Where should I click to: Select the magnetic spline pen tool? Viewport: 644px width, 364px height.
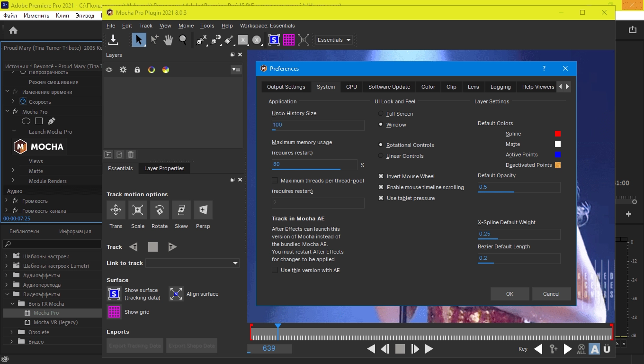[x=216, y=40]
